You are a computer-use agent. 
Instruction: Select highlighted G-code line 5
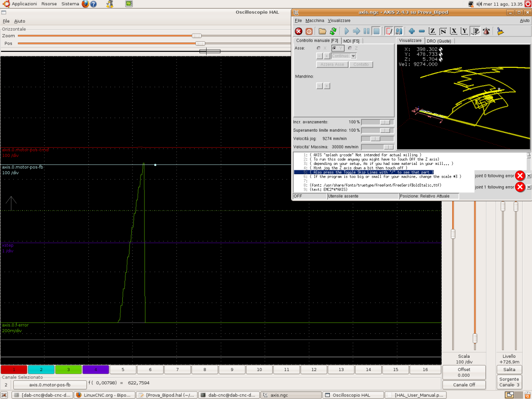[364, 172]
